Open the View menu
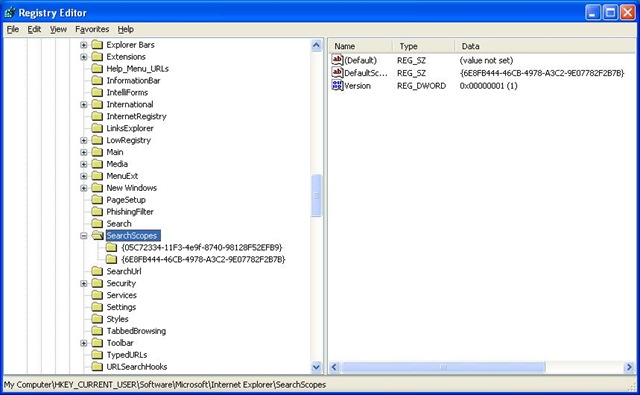The height and width of the screenshot is (395, 640). click(x=58, y=29)
